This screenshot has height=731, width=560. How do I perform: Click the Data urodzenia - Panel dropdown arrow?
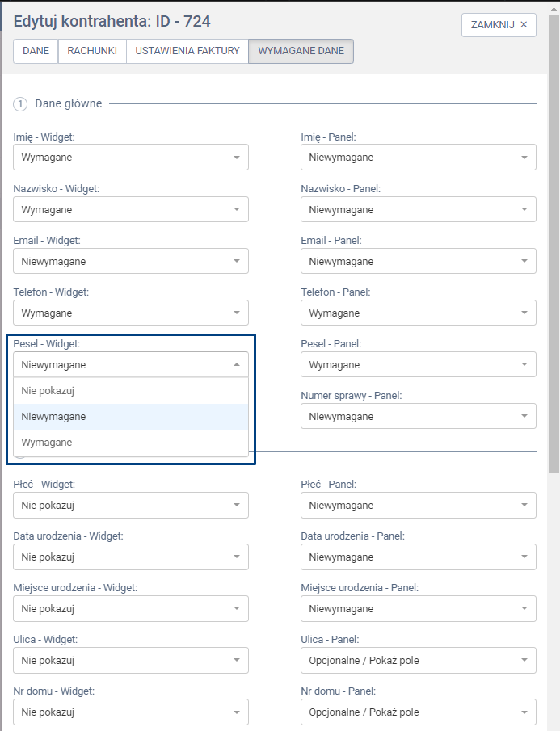click(x=524, y=557)
